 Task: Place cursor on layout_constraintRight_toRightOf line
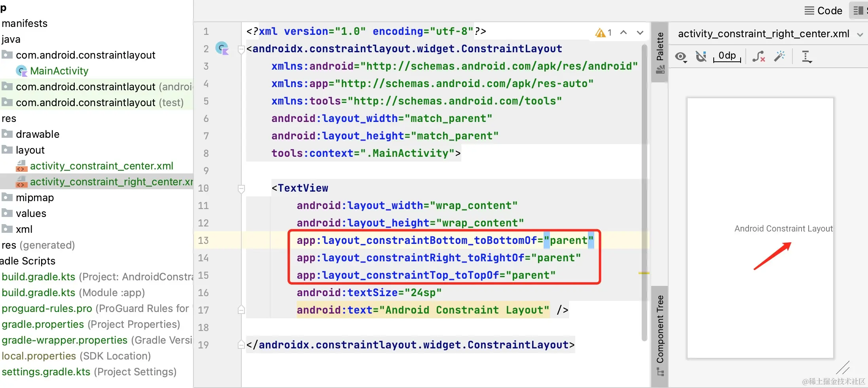pyautogui.click(x=439, y=258)
